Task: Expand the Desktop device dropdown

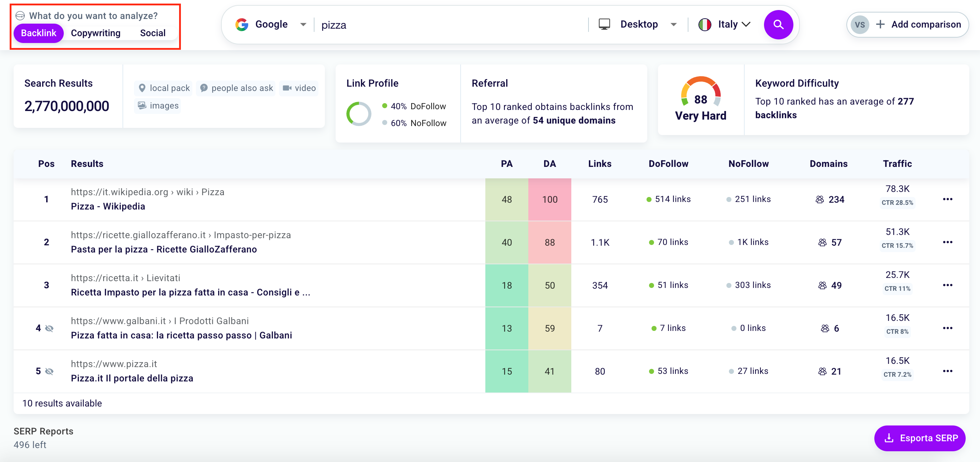Action: 638,25
